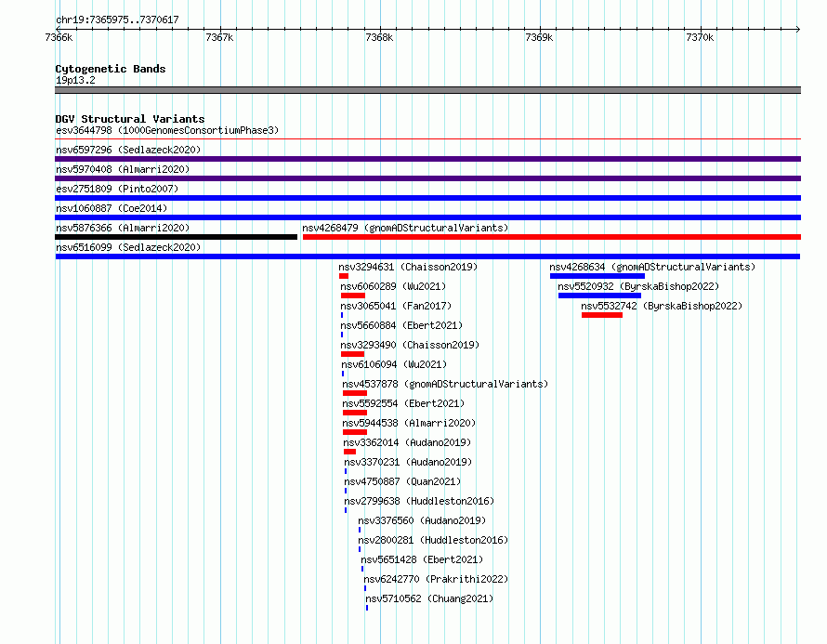Screen dimensions: 827x644
Task: Open nsv3065041 Fan2017 label
Action: click(x=396, y=306)
